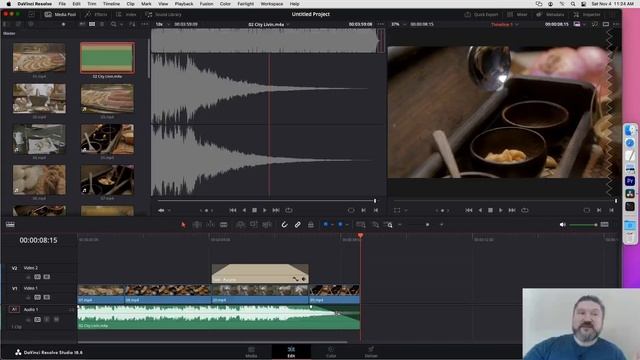
Task: Open the Index panel
Action: pos(126,14)
